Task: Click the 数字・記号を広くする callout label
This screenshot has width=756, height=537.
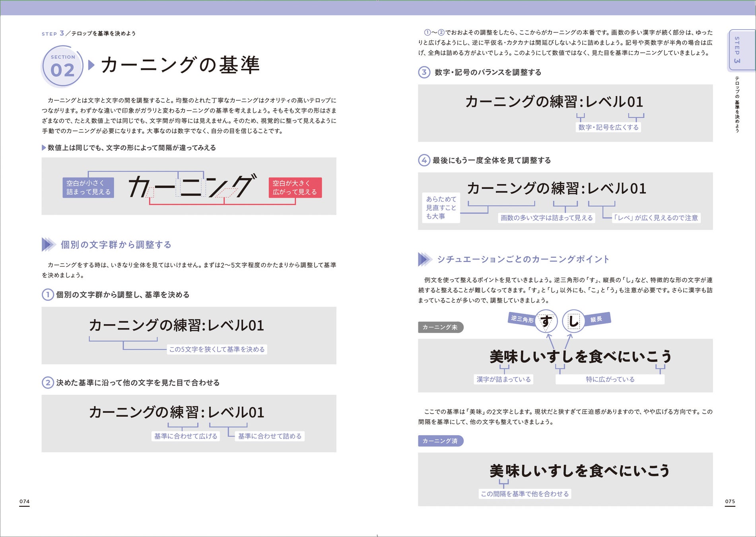Action: click(x=609, y=127)
